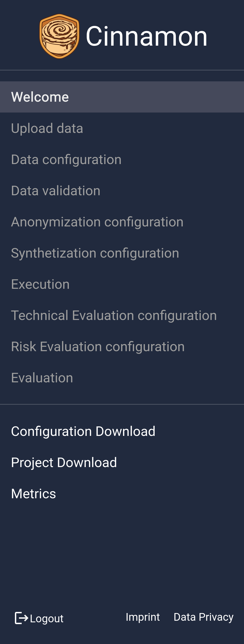244x644 pixels.
Task: Open the Upload data step
Action: (47, 128)
